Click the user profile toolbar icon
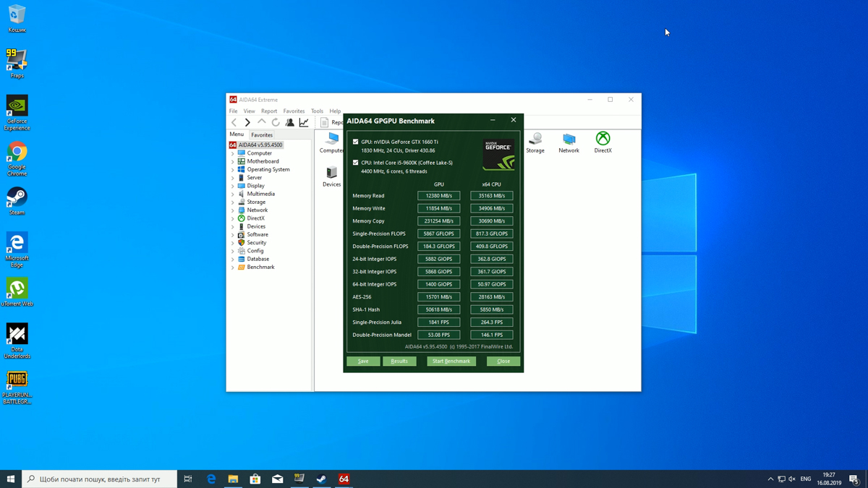Screen dimensions: 868x488 pyautogui.click(x=289, y=123)
